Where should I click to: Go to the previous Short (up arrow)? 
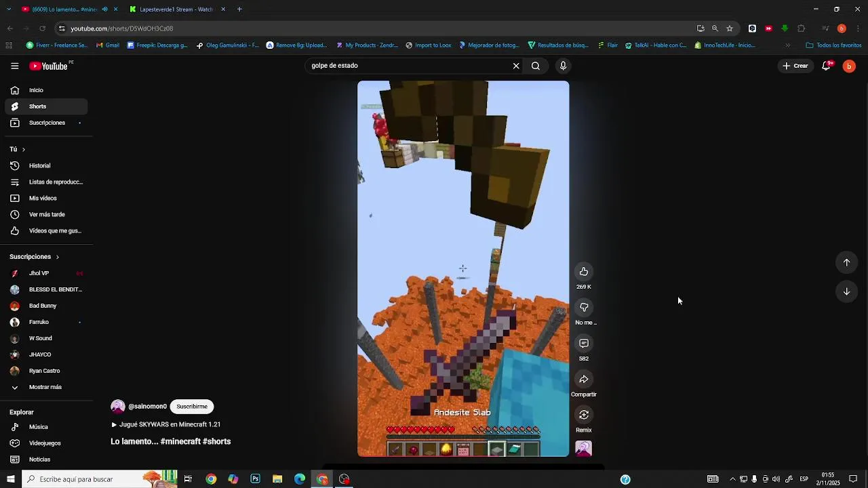846,262
